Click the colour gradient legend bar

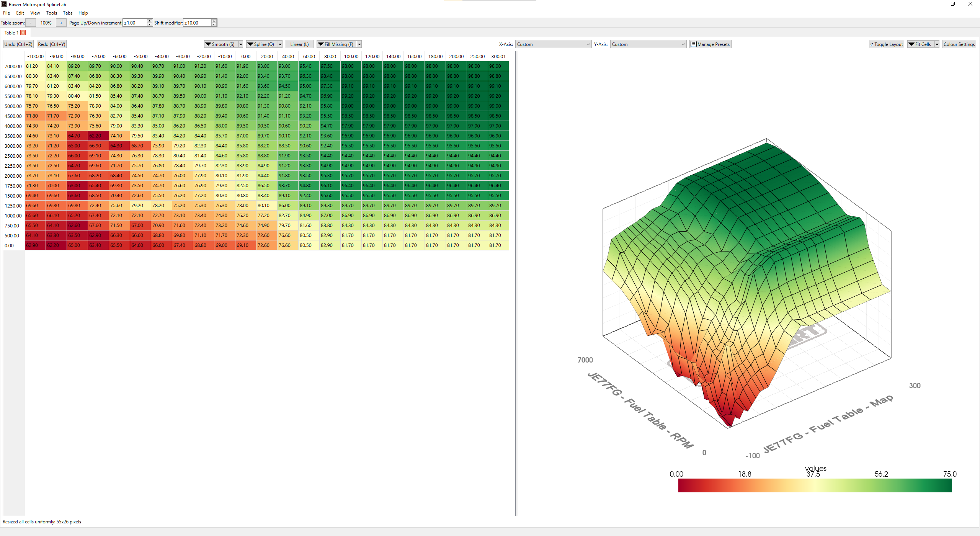coord(815,485)
